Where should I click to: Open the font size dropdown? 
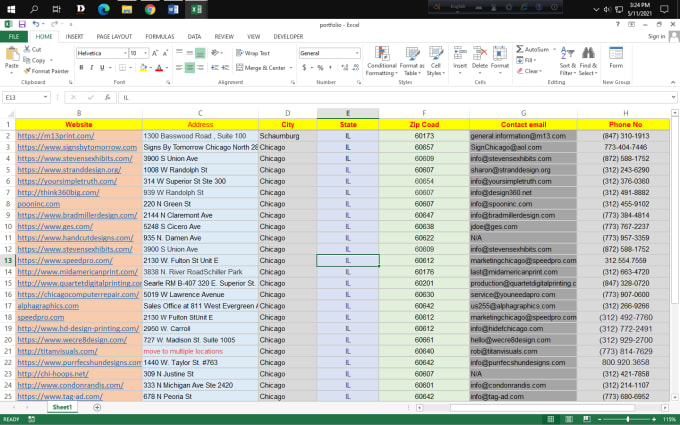[145, 53]
